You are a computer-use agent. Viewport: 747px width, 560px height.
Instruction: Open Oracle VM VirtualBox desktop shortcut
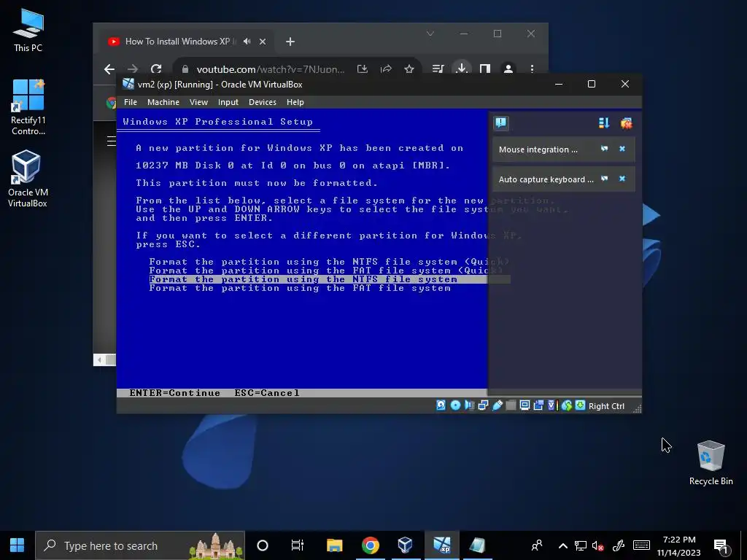pos(27,179)
